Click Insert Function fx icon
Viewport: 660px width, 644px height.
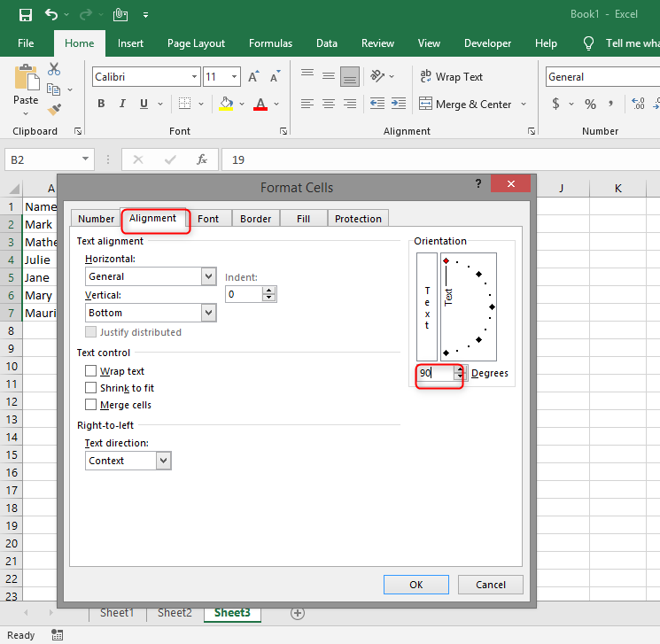pyautogui.click(x=202, y=159)
